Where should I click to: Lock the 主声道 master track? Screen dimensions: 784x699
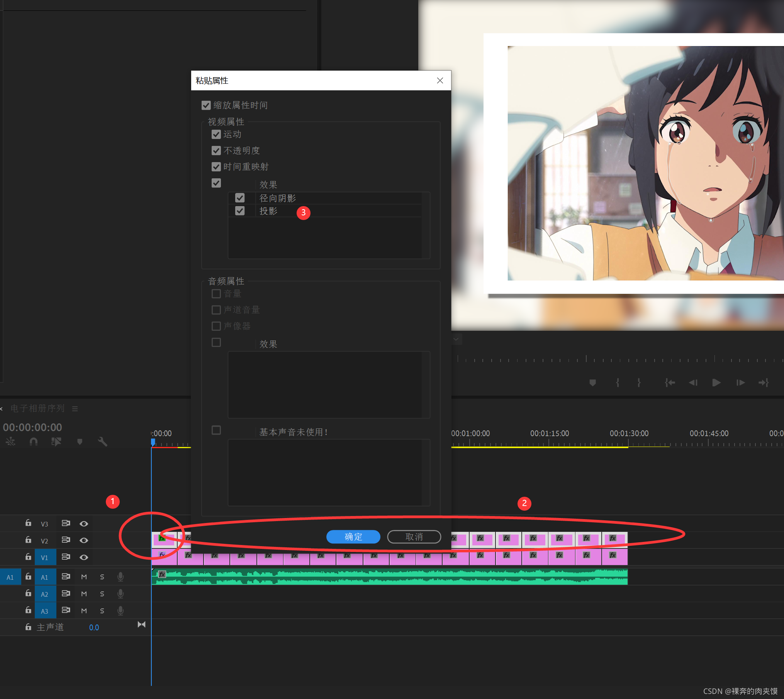(x=28, y=627)
